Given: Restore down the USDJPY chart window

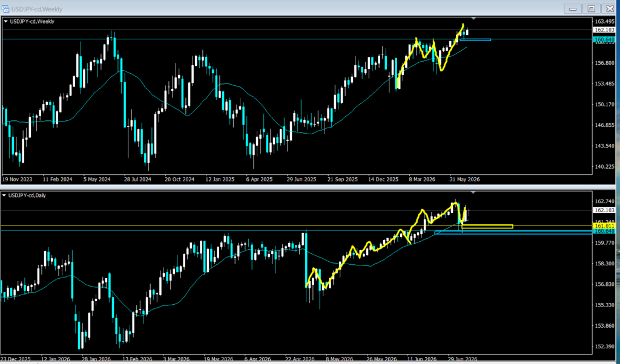Looking at the screenshot, I should 591,8.
